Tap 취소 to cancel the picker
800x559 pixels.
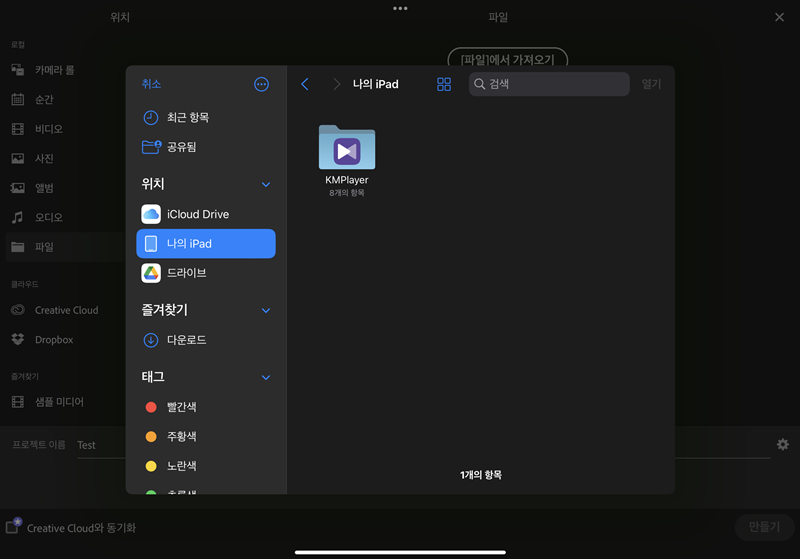click(151, 84)
